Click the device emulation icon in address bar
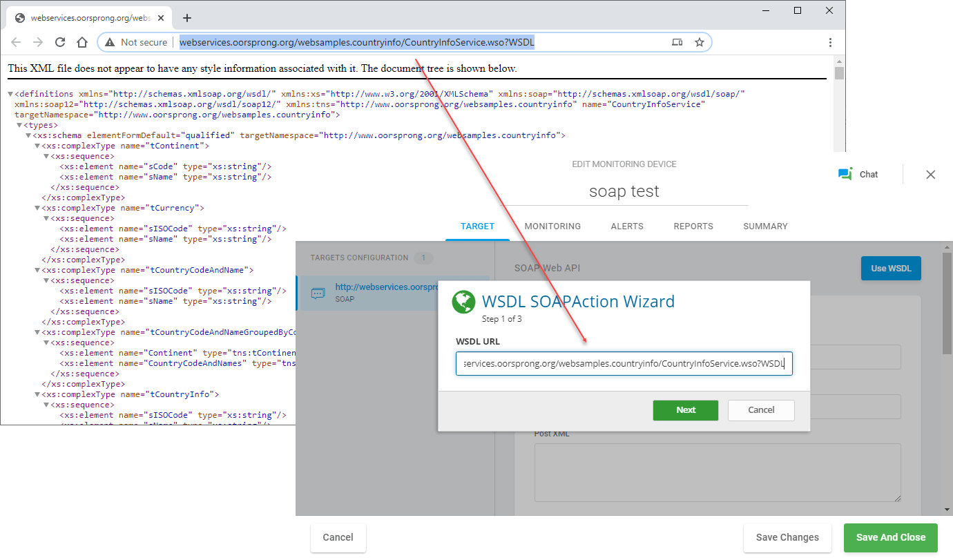953x560 pixels. pyautogui.click(x=677, y=42)
